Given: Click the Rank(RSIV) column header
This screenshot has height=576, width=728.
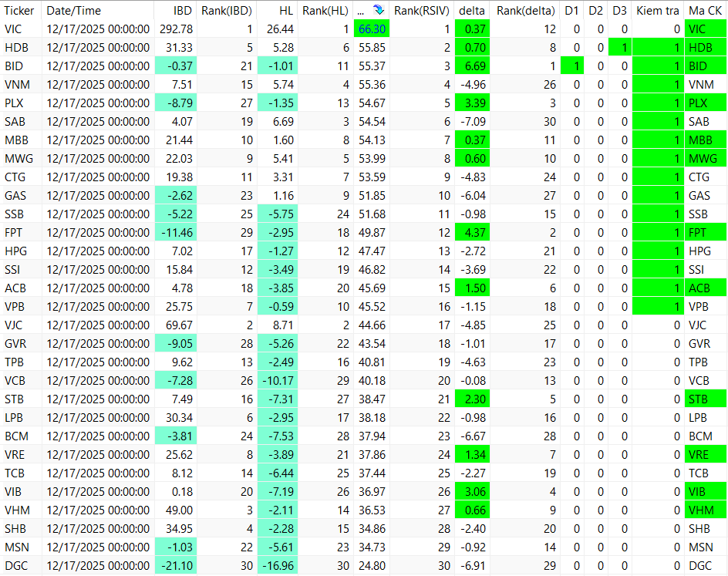Looking at the screenshot, I should pos(422,10).
